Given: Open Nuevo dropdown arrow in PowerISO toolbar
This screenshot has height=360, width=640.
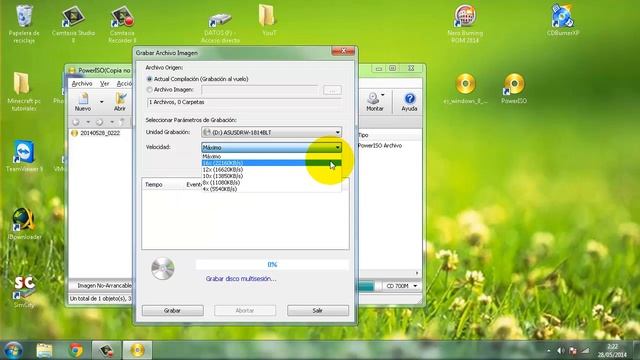Looking at the screenshot, I should point(102,102).
